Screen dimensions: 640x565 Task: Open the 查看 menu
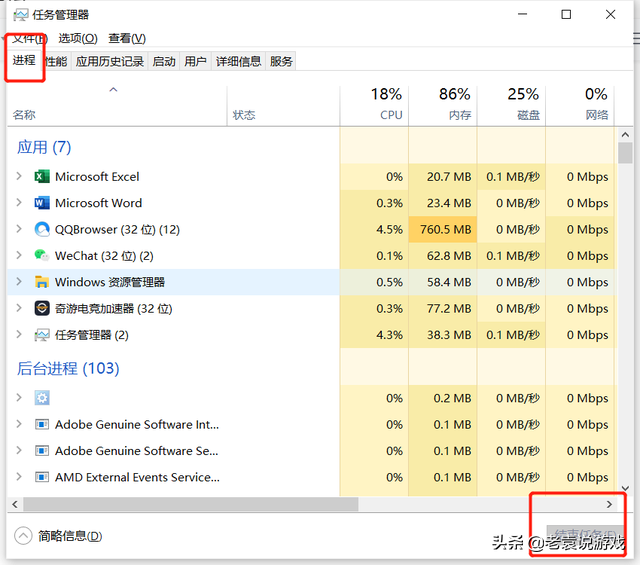pos(126,38)
